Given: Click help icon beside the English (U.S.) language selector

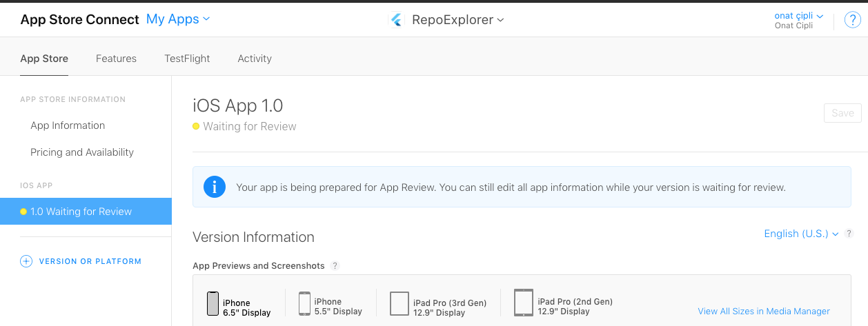Looking at the screenshot, I should [x=849, y=234].
